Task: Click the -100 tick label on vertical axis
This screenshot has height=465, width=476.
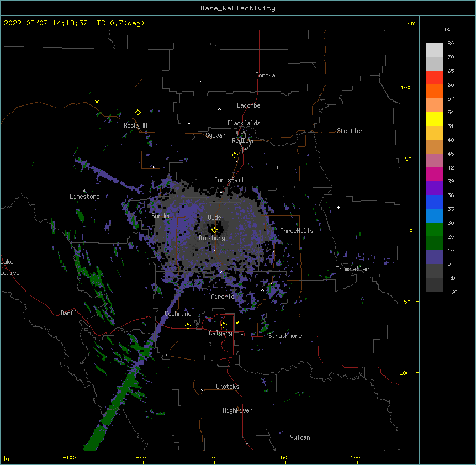Action: pyautogui.click(x=404, y=373)
